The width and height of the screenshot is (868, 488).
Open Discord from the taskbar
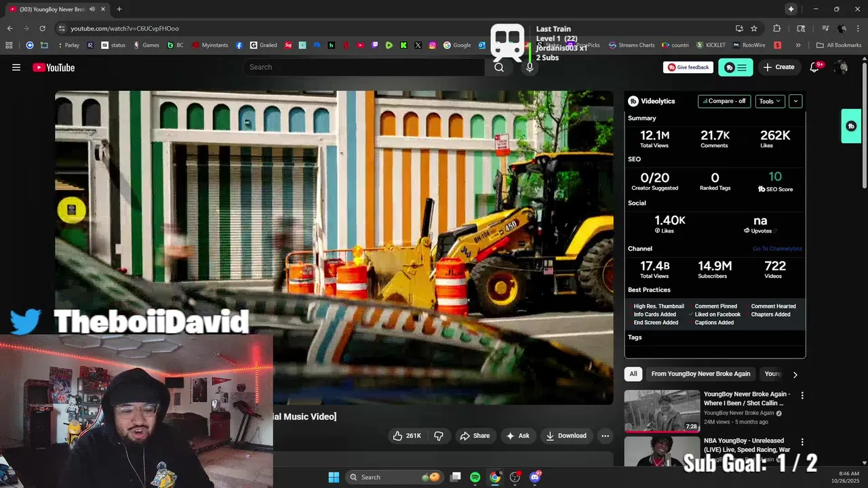535,477
